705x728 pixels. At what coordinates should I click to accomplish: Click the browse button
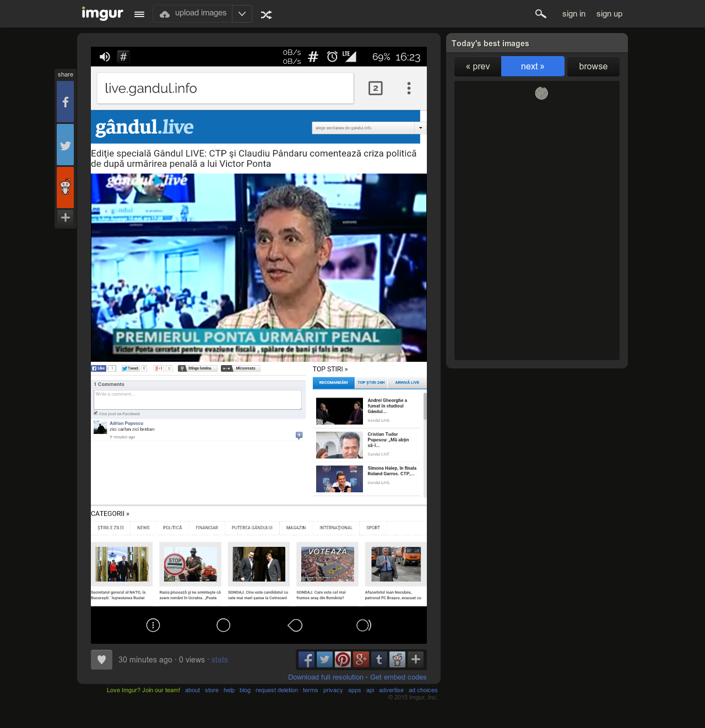[x=593, y=67]
